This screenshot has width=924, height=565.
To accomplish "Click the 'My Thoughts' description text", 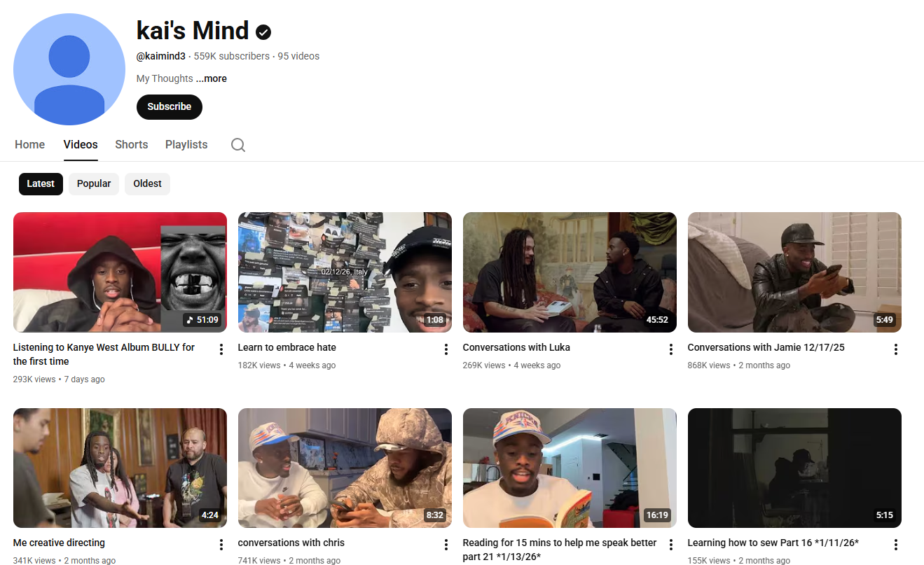I will pos(165,78).
